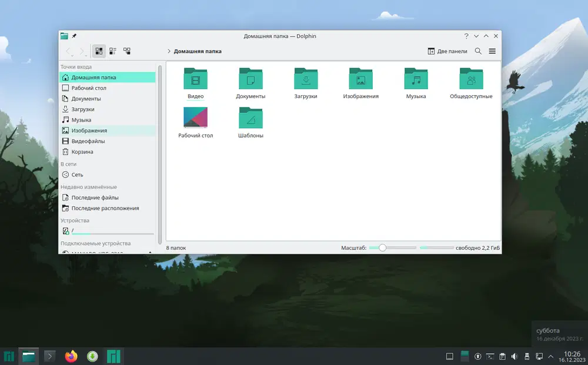Click teal tray icon beside show desktop
The image size is (588, 365).
pos(465,356)
